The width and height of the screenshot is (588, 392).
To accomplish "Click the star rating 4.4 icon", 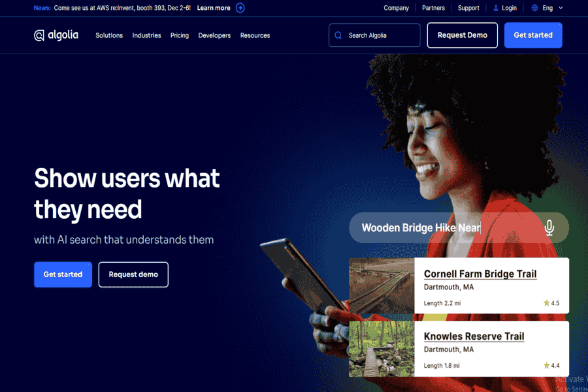I will [x=546, y=365].
